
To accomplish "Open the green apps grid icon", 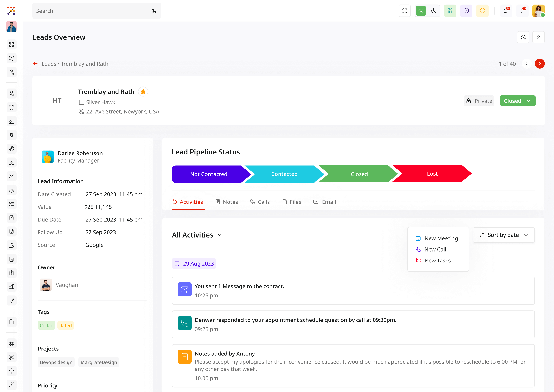I will pyautogui.click(x=450, y=11).
